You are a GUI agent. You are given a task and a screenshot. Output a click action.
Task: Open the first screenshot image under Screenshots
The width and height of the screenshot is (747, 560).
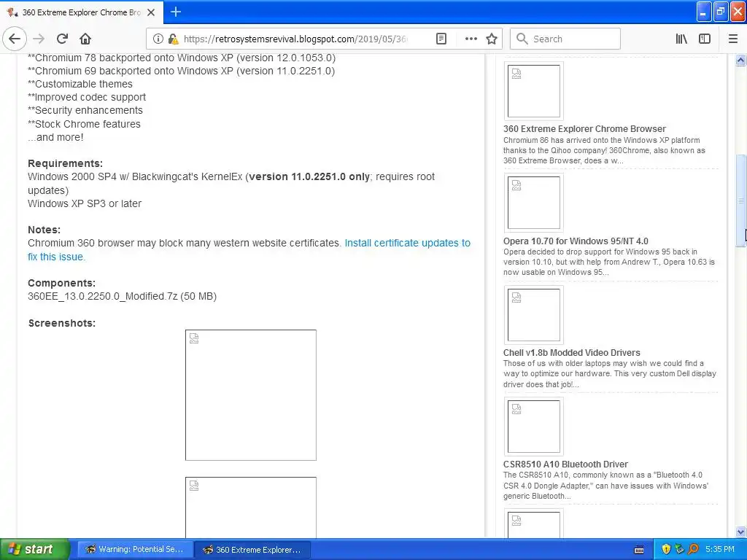point(251,395)
